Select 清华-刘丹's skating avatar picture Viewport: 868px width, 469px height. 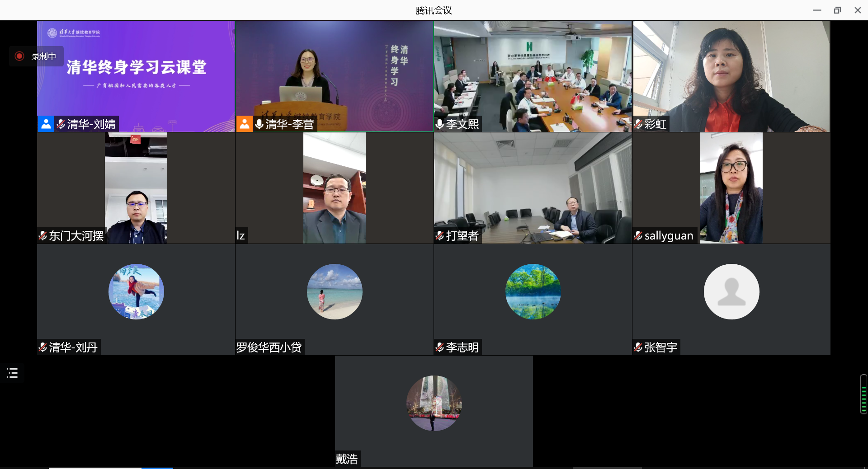tap(136, 291)
